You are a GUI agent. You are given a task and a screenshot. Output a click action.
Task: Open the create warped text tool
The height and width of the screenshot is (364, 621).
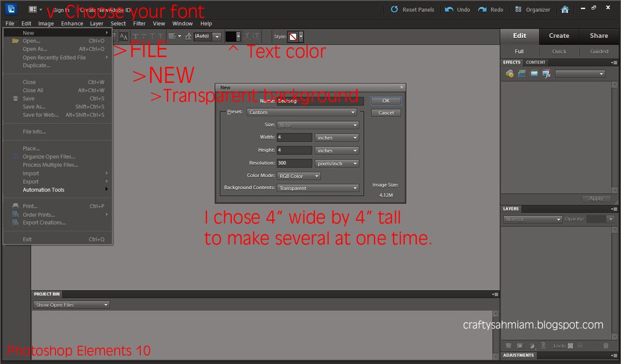[x=247, y=37]
